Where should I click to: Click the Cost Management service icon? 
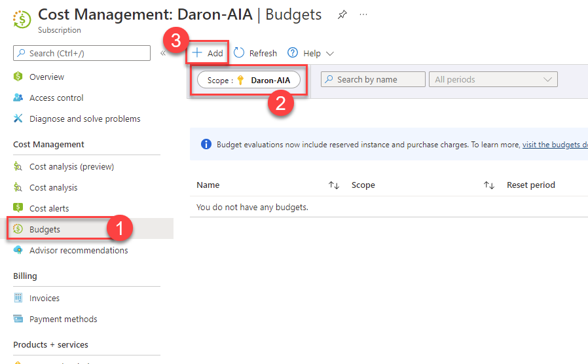[x=22, y=20]
